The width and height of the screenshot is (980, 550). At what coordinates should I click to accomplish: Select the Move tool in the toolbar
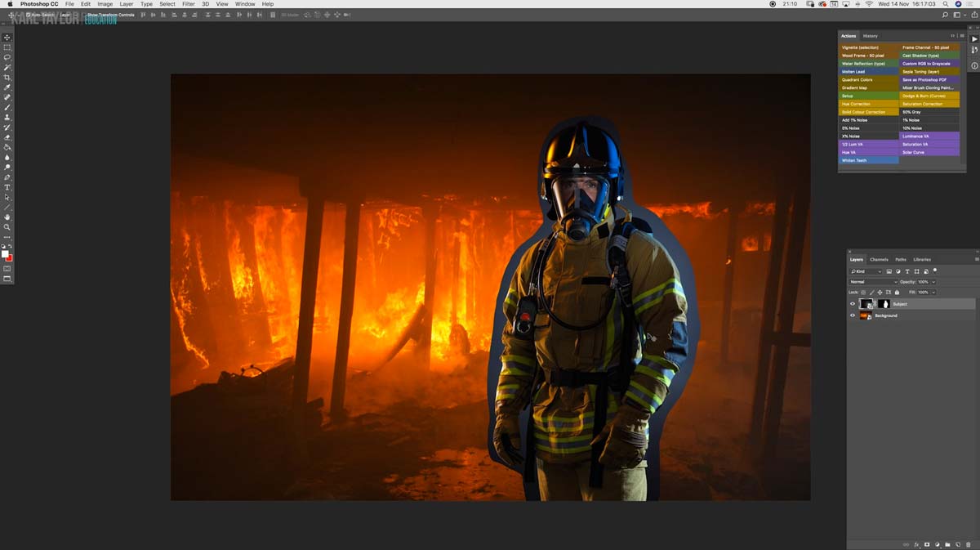click(7, 36)
